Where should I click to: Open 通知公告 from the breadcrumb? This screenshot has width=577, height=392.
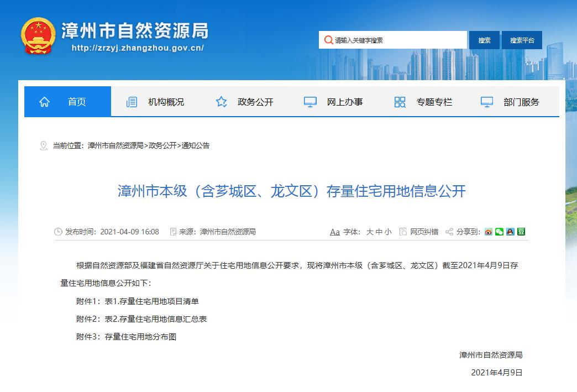pyautogui.click(x=199, y=146)
